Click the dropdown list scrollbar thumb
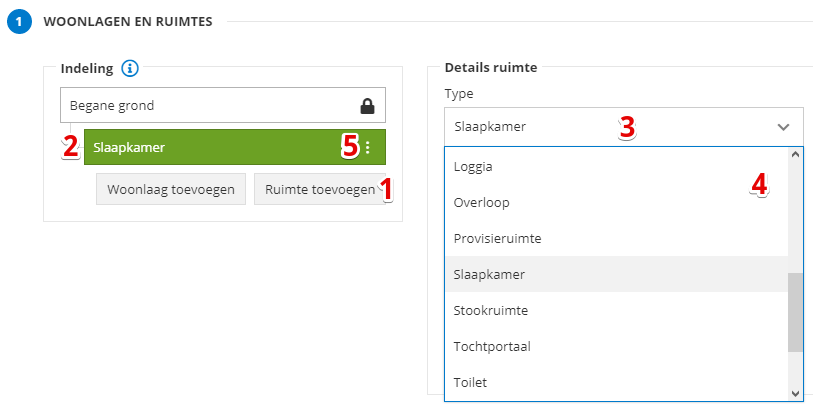813x411 pixels. tap(795, 311)
